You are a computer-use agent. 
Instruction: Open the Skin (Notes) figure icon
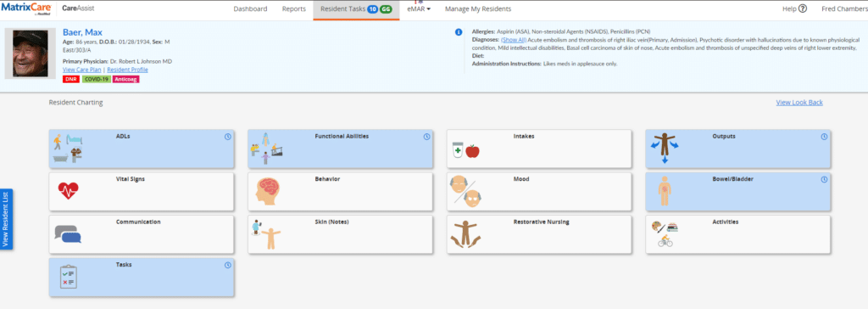tap(267, 234)
